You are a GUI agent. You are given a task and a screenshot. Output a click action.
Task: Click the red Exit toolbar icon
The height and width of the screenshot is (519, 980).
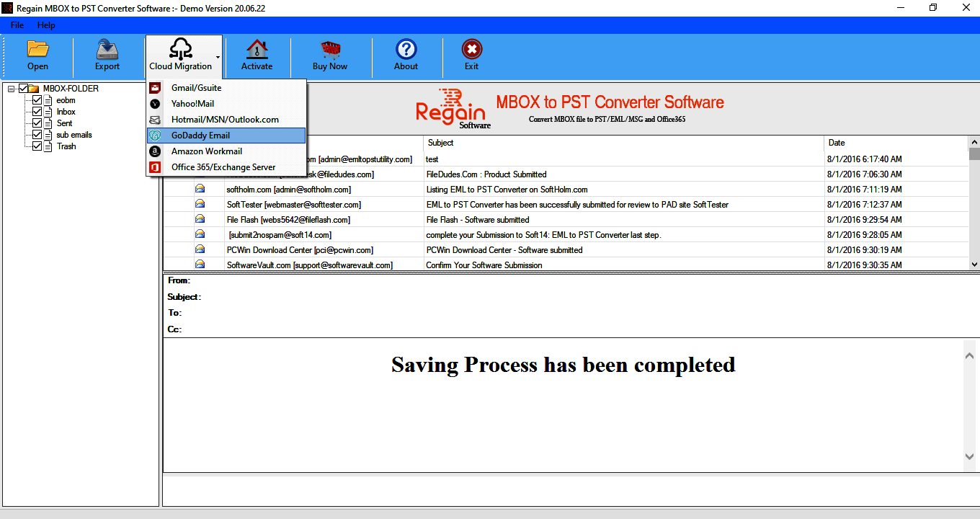click(x=472, y=49)
